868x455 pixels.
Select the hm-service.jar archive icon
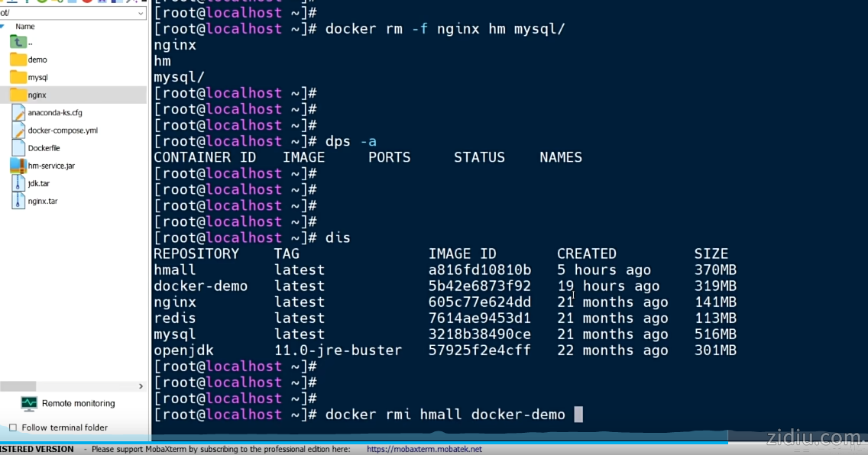pyautogui.click(x=18, y=166)
